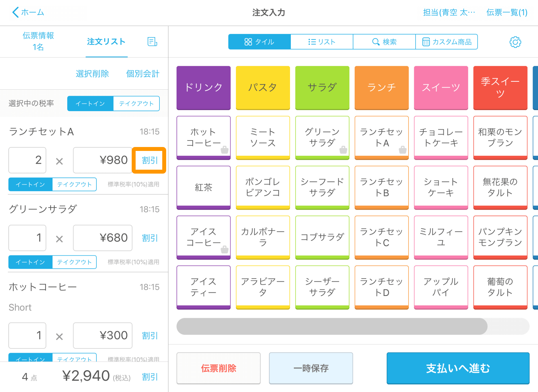Tap the back chevron to Home
This screenshot has width=538, height=392.
click(16, 12)
